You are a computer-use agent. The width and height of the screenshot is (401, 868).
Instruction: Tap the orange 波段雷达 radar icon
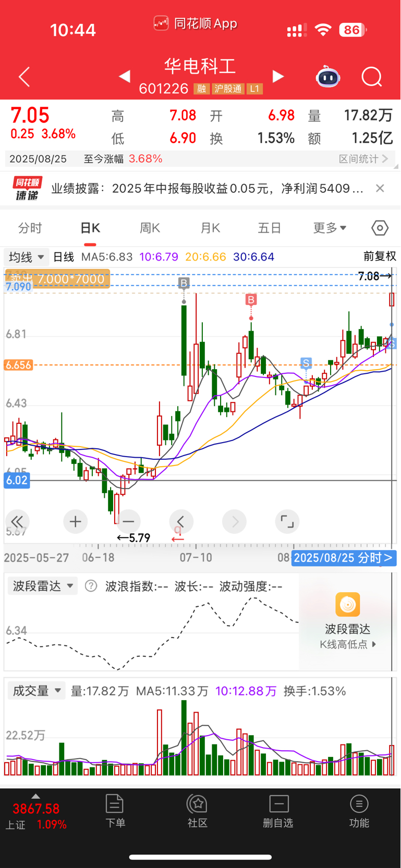[348, 605]
